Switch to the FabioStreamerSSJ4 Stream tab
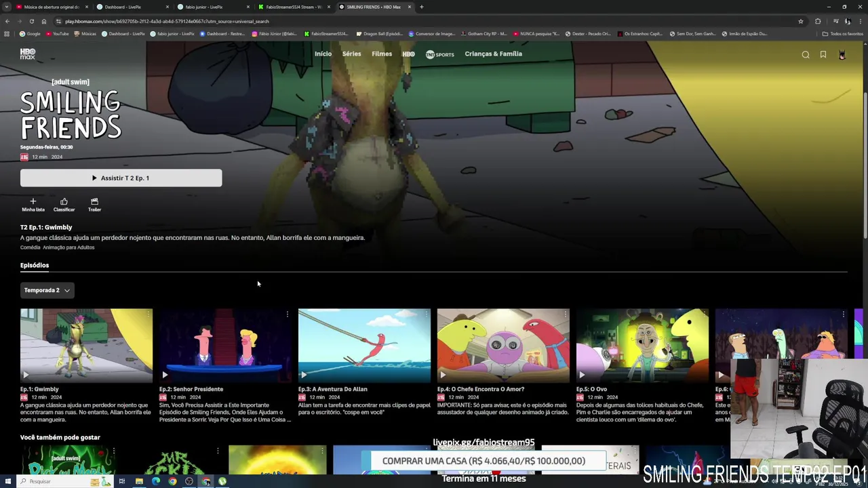 tap(295, 7)
